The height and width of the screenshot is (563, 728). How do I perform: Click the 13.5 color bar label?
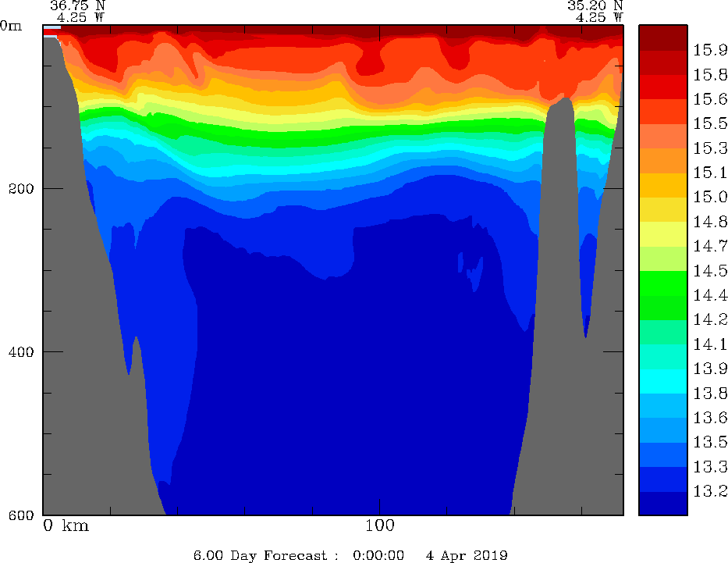(x=710, y=442)
